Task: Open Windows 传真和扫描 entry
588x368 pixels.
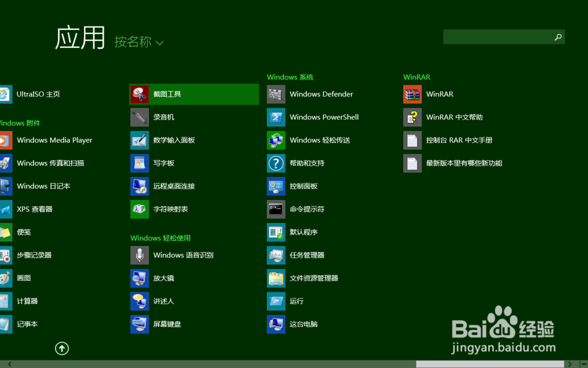Action: click(x=42, y=163)
